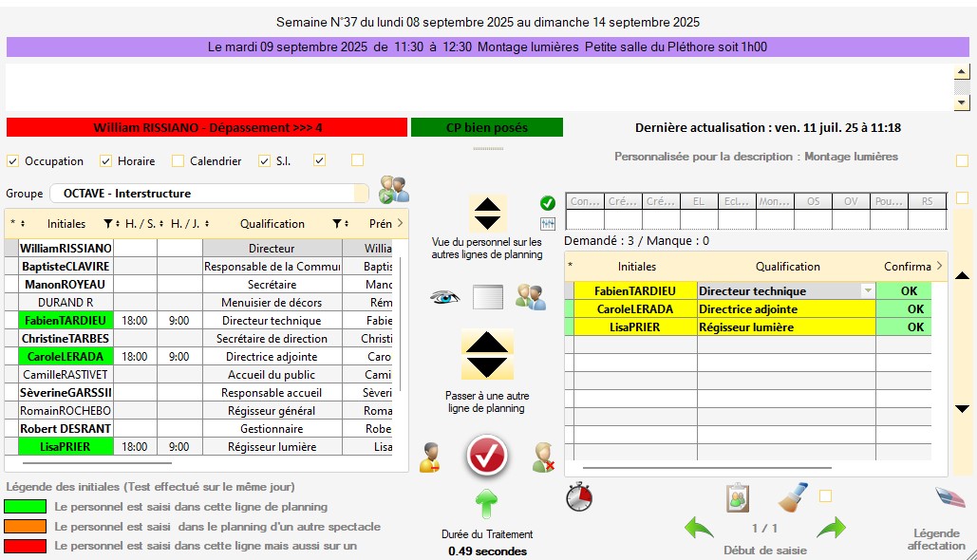This screenshot has width=977, height=560.
Task: Click the green upload arrow above Durée du Traitement
Action: click(486, 503)
